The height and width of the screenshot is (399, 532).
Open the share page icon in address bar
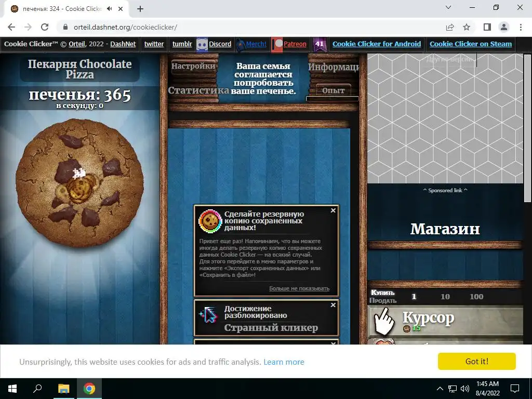[450, 27]
